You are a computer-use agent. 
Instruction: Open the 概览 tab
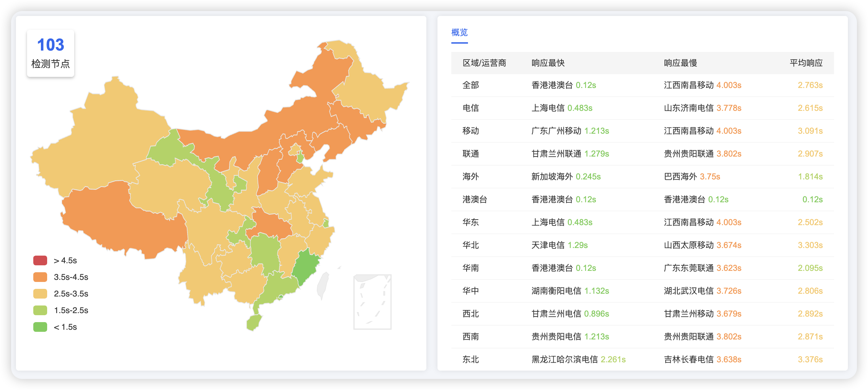click(x=459, y=33)
